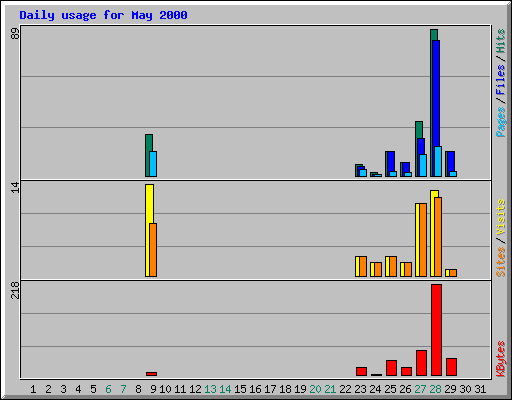Click the blue files bar for day 26

pyautogui.click(x=406, y=167)
